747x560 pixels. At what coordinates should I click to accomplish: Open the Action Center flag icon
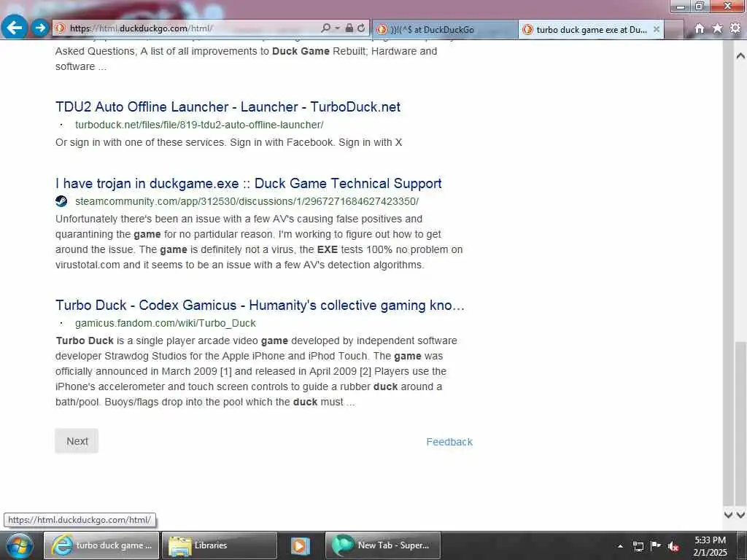pos(656,545)
